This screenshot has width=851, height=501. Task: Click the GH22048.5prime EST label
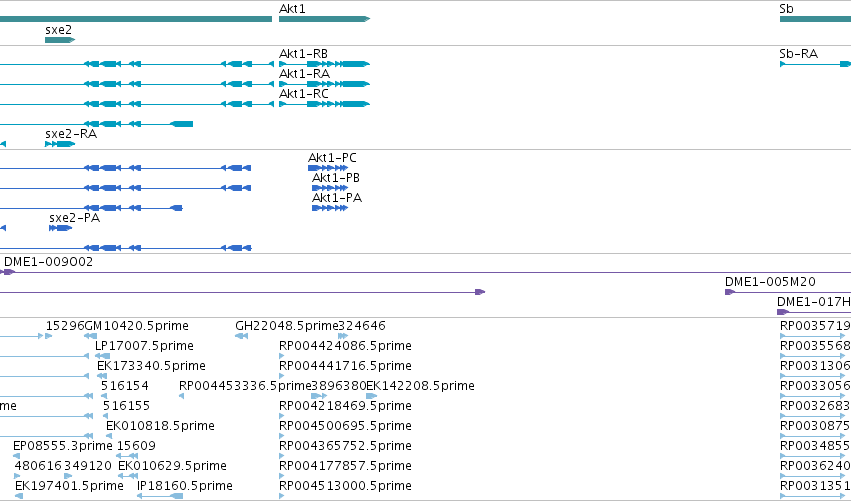(287, 326)
